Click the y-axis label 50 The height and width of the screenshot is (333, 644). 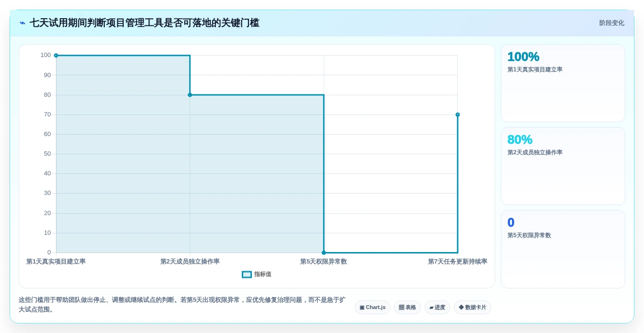point(47,154)
